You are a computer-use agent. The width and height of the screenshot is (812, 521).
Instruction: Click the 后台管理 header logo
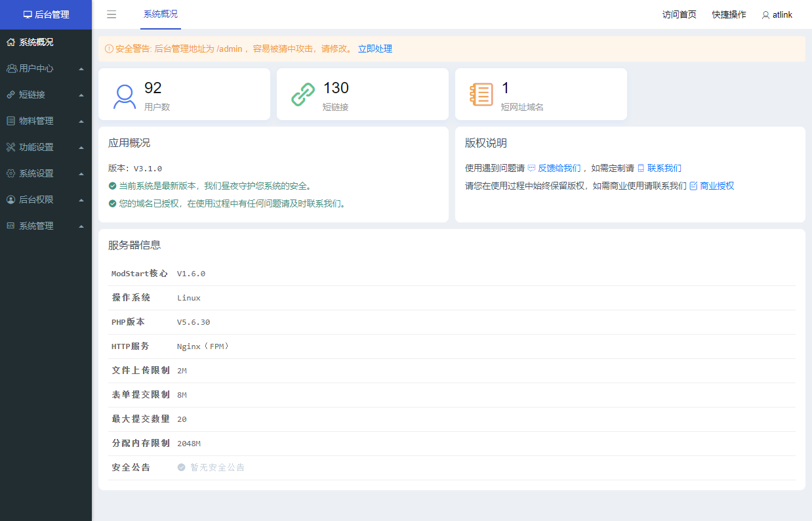coord(46,14)
